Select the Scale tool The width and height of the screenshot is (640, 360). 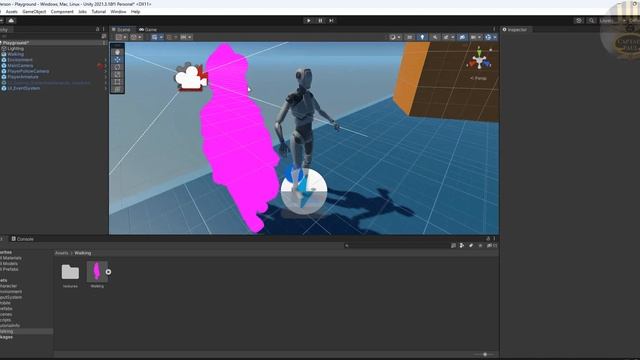coord(118,74)
